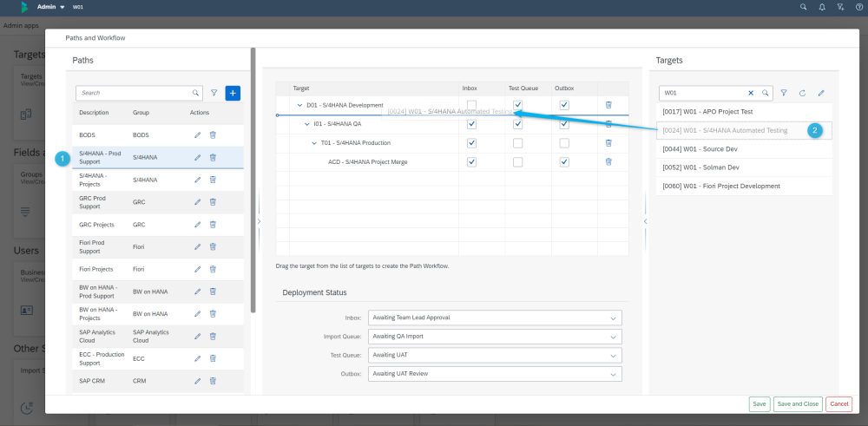Image resolution: width=868 pixels, height=426 pixels.
Task: Select the BW on HANA - Prod Support path
Action: click(158, 292)
